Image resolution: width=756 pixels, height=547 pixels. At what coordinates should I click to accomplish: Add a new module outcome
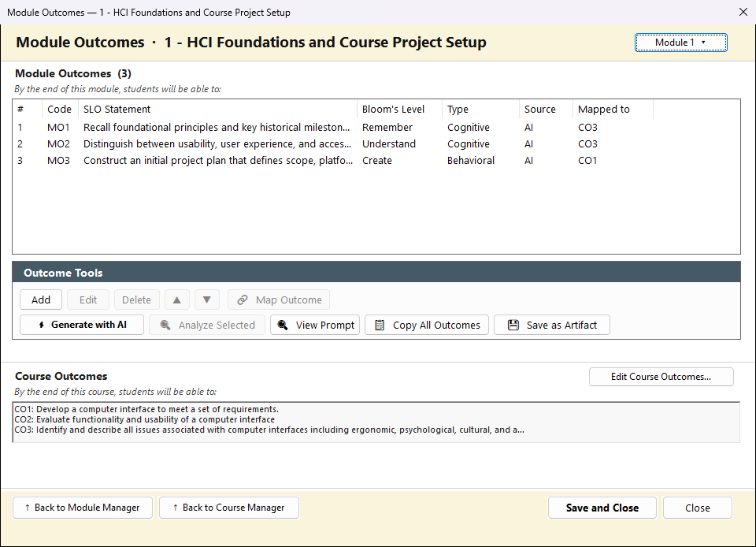[x=41, y=300]
